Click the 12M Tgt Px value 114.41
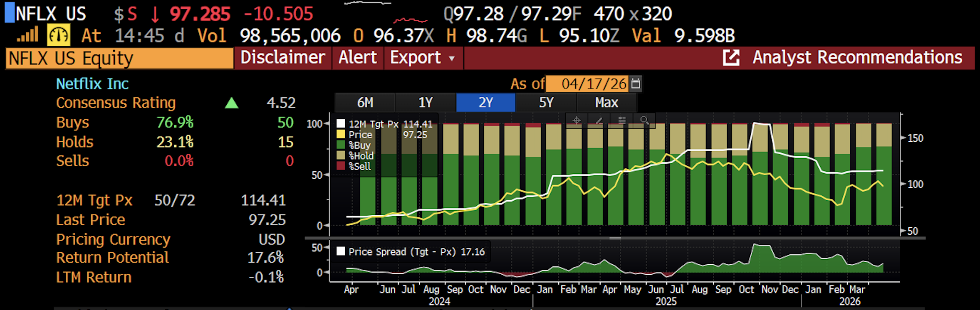980x310 pixels. tap(263, 200)
